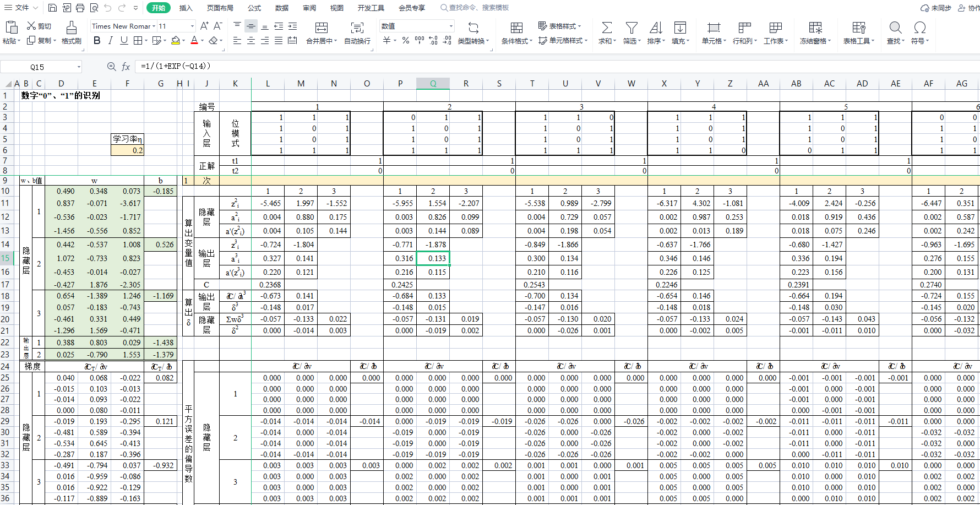Toggle align text left
The height and width of the screenshot is (505, 980).
[237, 40]
